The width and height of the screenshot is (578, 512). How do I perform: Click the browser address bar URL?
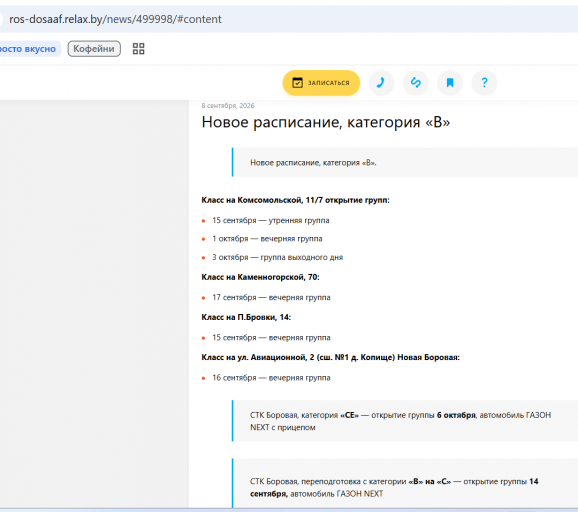click(x=115, y=19)
